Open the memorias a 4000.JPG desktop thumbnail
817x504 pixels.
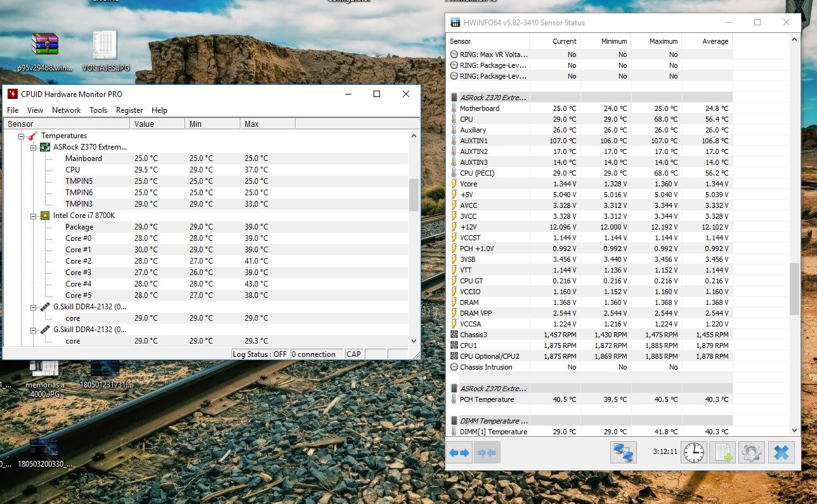[44, 379]
